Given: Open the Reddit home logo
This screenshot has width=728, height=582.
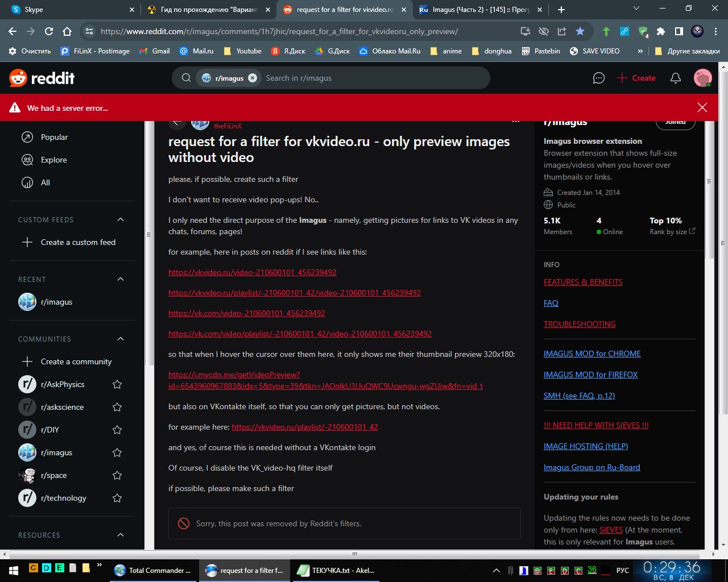Looking at the screenshot, I should point(42,78).
